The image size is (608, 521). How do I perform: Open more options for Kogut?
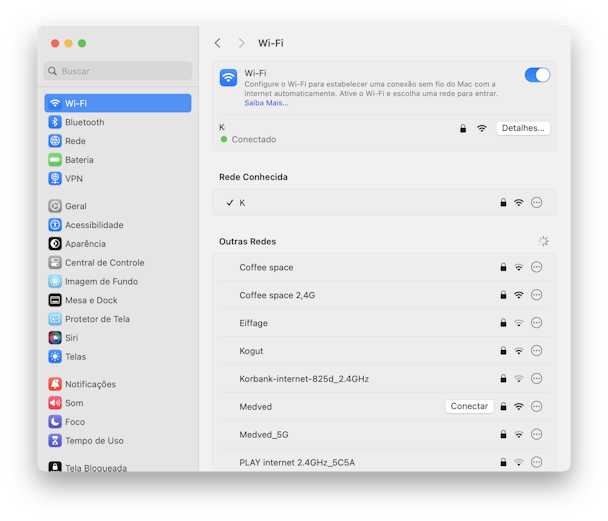536,351
